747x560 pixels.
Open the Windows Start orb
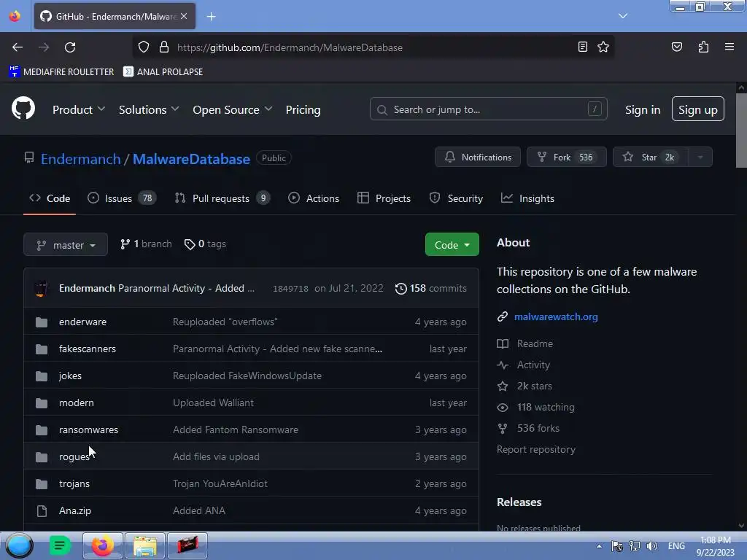tap(19, 545)
